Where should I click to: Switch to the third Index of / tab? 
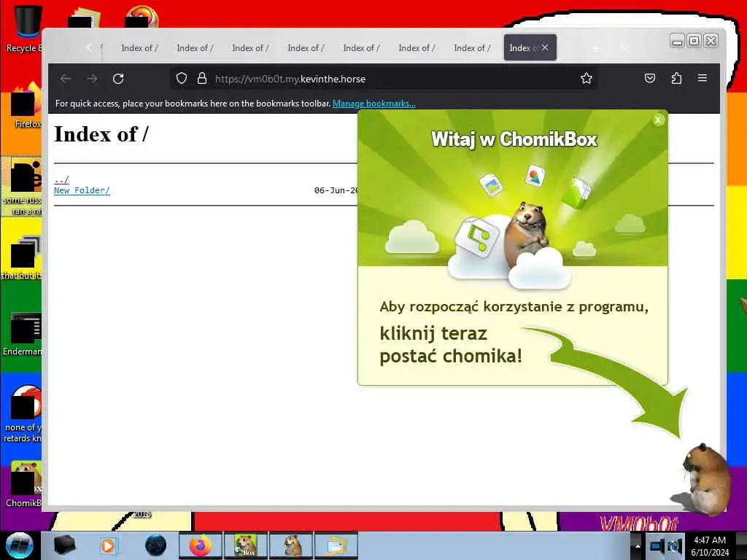click(250, 47)
